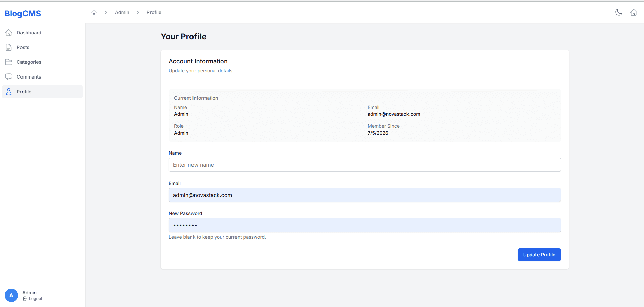This screenshot has height=307, width=644.
Task: Click the Admin username in sidebar footer
Action: click(29, 293)
